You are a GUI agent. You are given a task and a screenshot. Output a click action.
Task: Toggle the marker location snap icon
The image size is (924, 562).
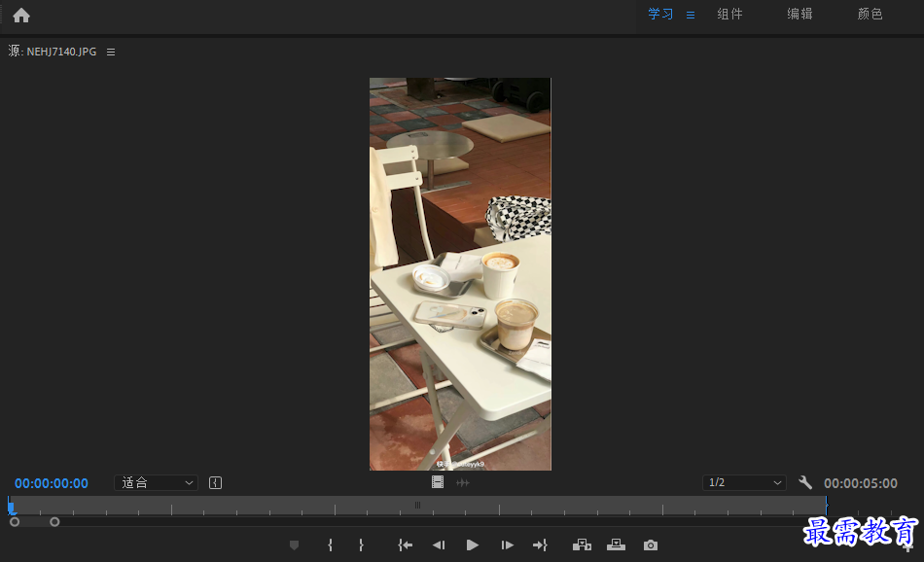click(x=216, y=483)
